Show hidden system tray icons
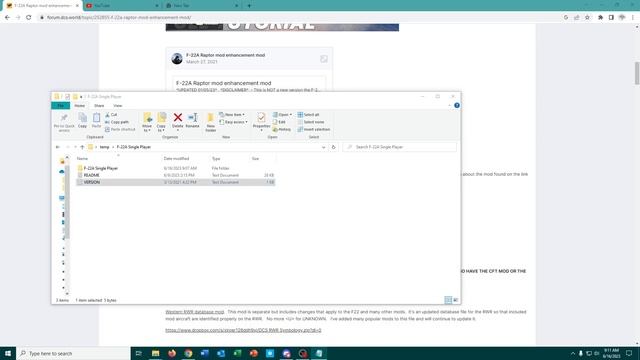This screenshot has height=360, width=640. click(573, 353)
